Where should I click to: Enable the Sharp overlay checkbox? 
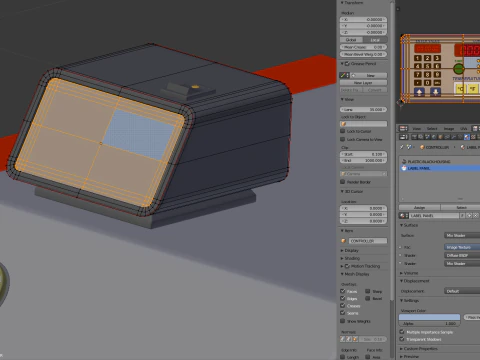[368, 291]
